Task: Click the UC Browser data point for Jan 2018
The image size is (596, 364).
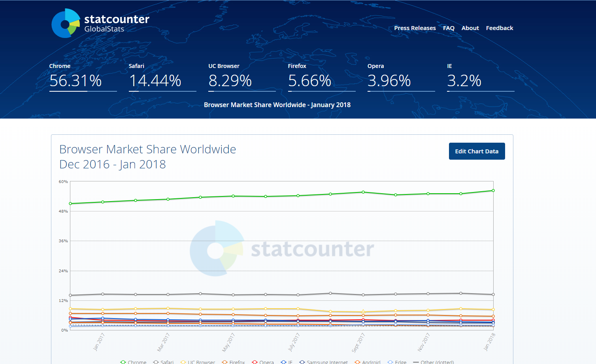Action: pyautogui.click(x=493, y=309)
